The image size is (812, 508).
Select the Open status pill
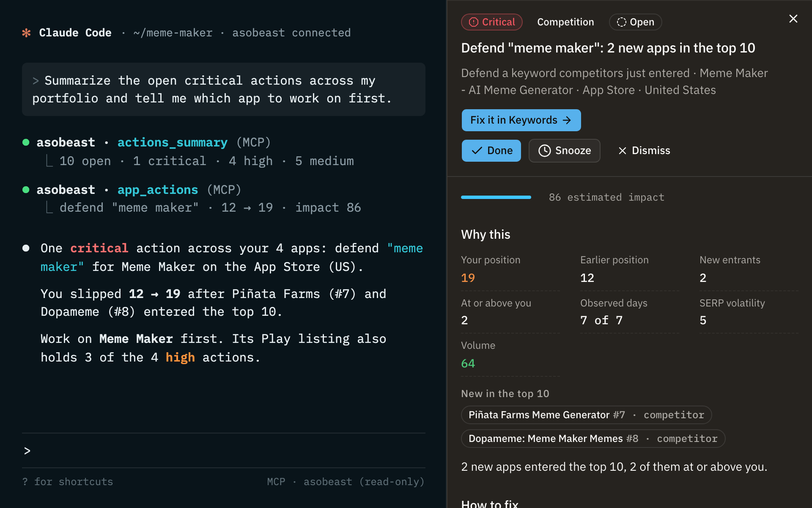pyautogui.click(x=635, y=22)
